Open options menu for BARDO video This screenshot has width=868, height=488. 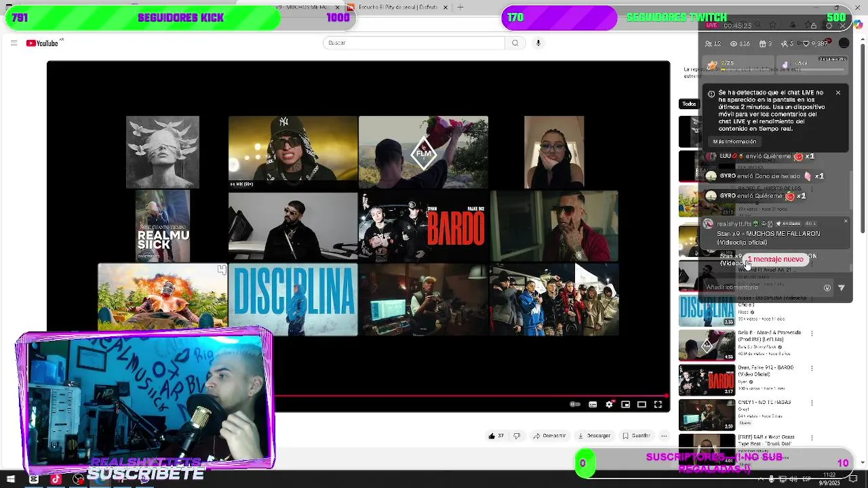(x=812, y=369)
